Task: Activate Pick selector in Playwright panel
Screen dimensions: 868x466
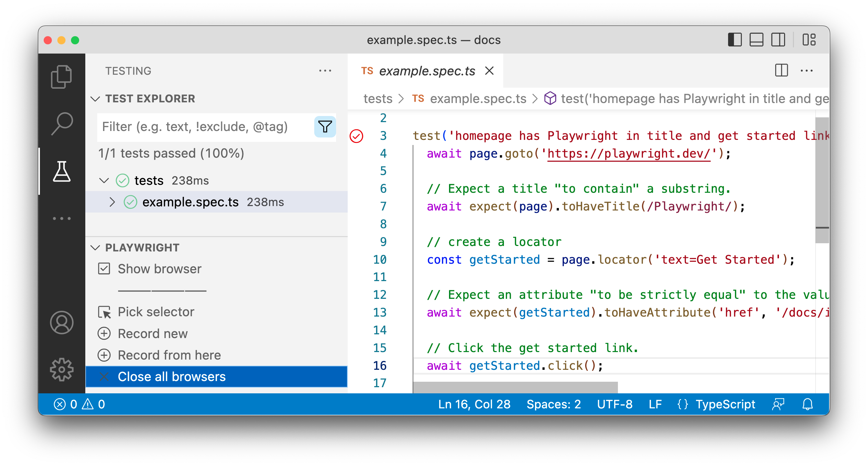Action: pos(156,311)
